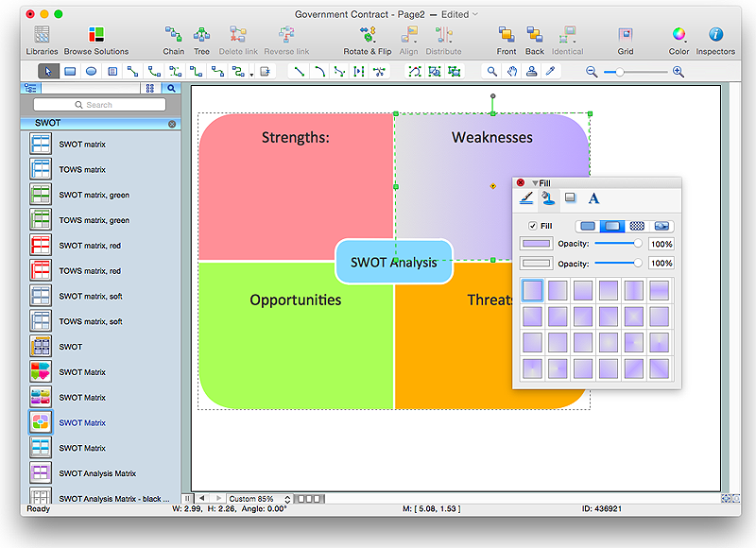Select the Ellipse shape tool
This screenshot has width=756, height=548.
coord(91,71)
